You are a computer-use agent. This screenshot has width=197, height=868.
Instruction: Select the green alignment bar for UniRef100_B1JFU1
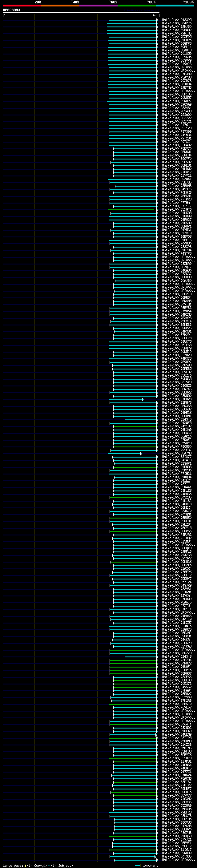[x=135, y=761]
